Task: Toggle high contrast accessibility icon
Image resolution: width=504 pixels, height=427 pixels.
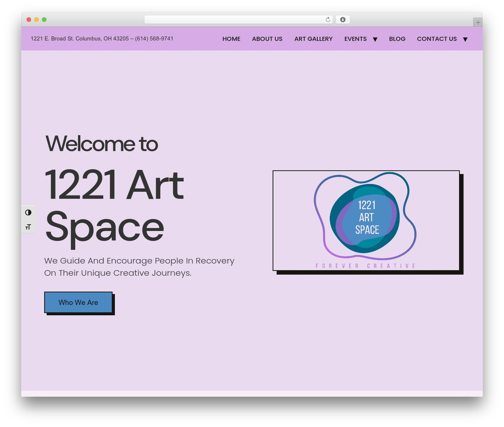Action: 28,212
